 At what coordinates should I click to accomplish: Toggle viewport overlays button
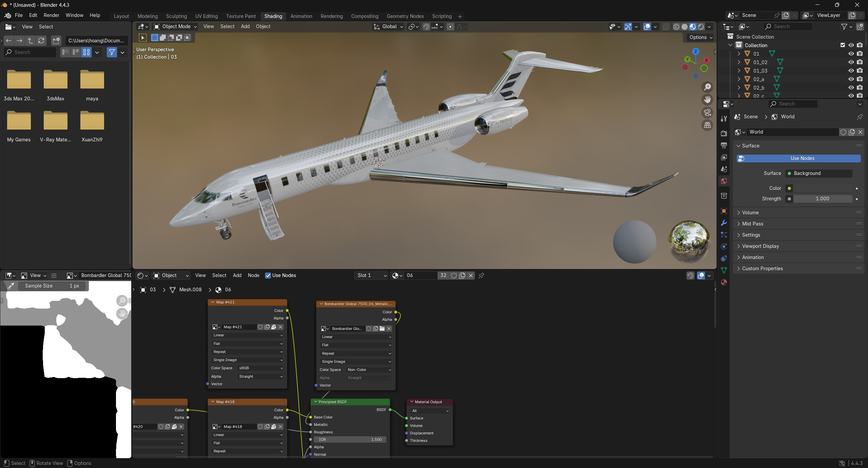click(x=647, y=26)
